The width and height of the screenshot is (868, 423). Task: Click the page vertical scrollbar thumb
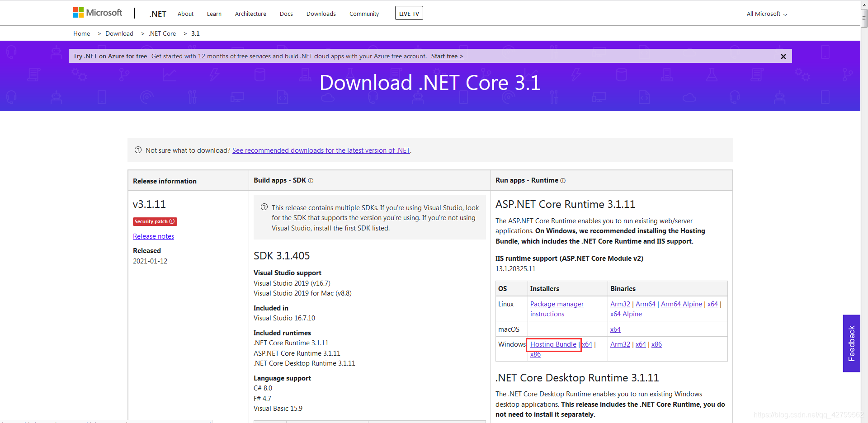tap(864, 18)
